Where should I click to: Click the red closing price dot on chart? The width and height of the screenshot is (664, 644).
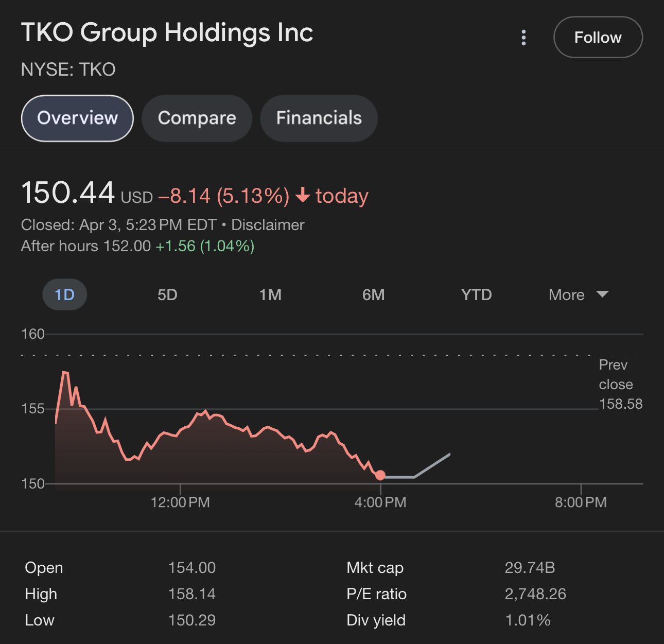(x=380, y=475)
